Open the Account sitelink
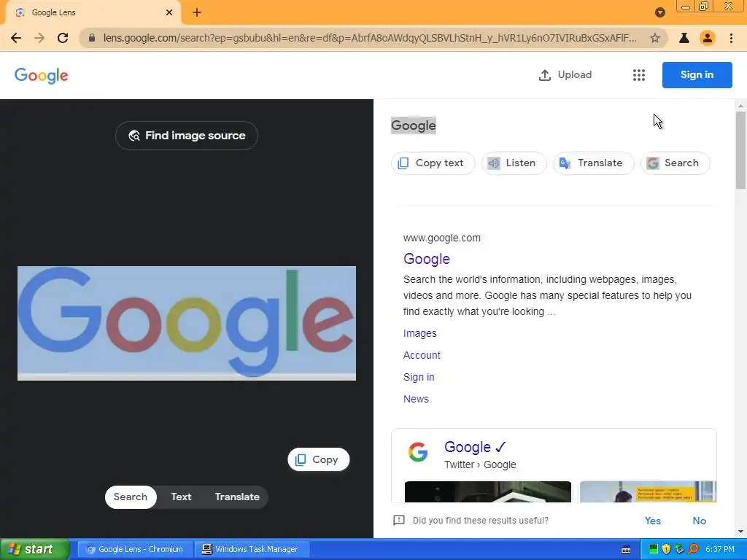 [422, 355]
